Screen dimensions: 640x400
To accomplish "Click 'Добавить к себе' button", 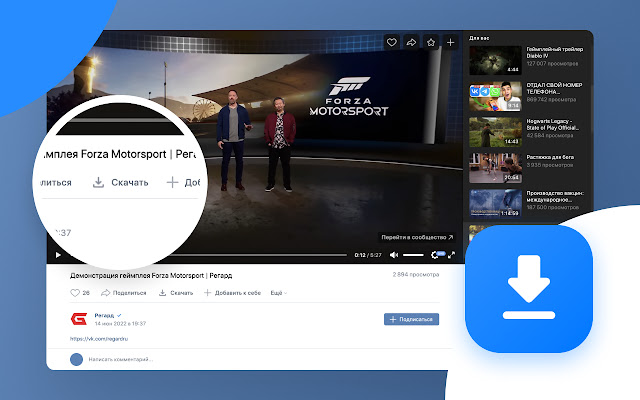I will point(232,293).
